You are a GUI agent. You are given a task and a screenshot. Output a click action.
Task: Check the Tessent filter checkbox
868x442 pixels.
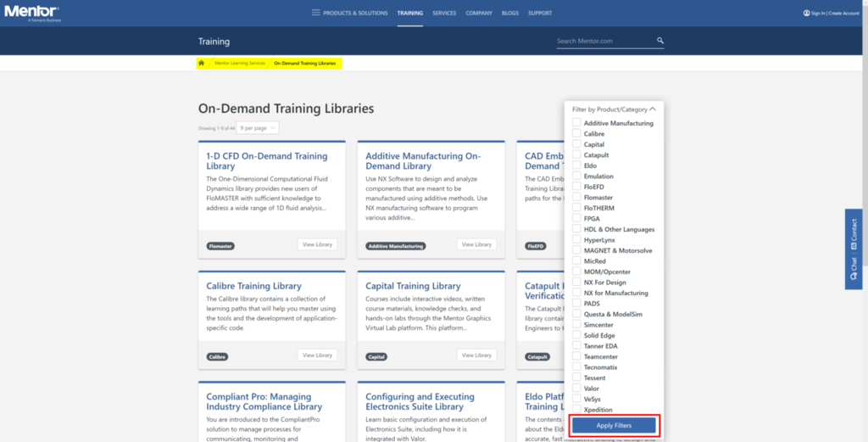576,378
